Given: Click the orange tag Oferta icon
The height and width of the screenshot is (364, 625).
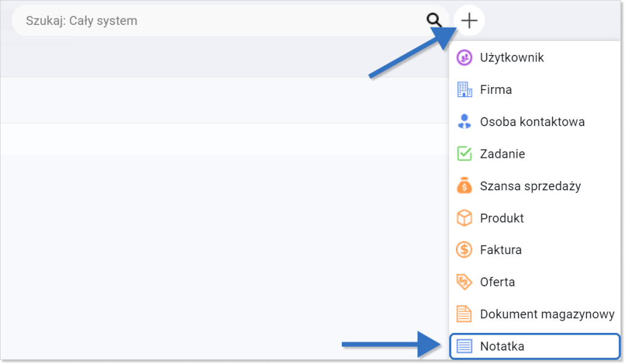Looking at the screenshot, I should click(x=464, y=282).
